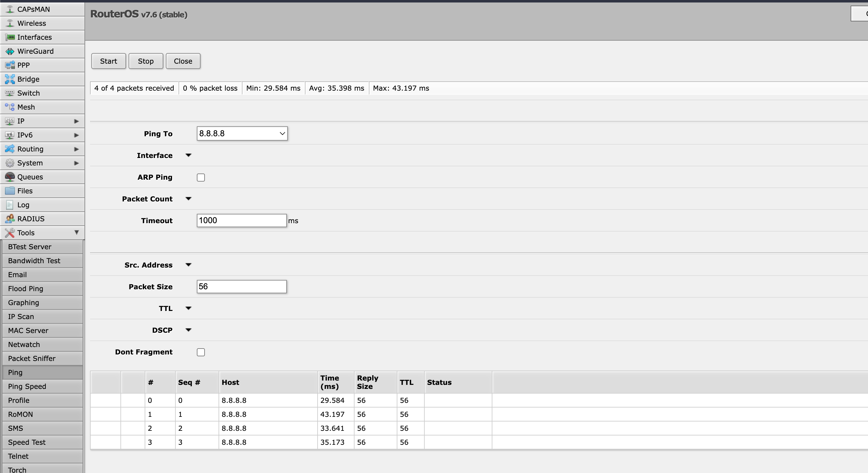Image resolution: width=868 pixels, height=473 pixels.
Task: Start the ping test
Action: [109, 61]
